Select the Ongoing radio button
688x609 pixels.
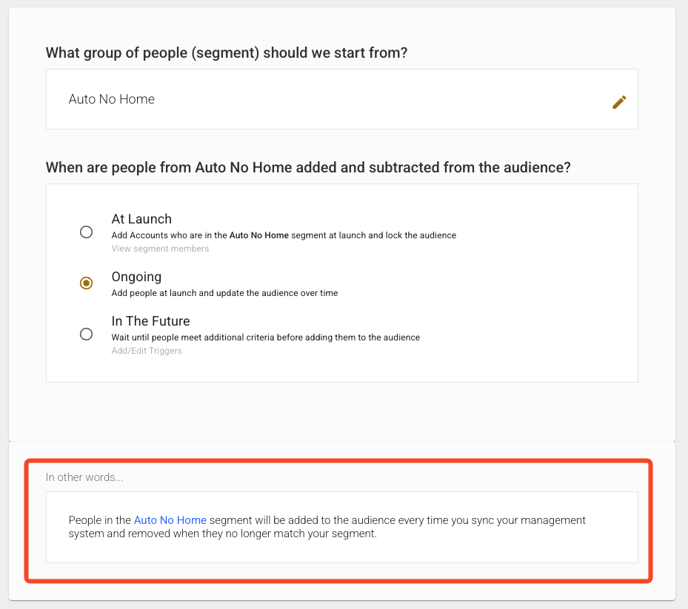(x=86, y=283)
